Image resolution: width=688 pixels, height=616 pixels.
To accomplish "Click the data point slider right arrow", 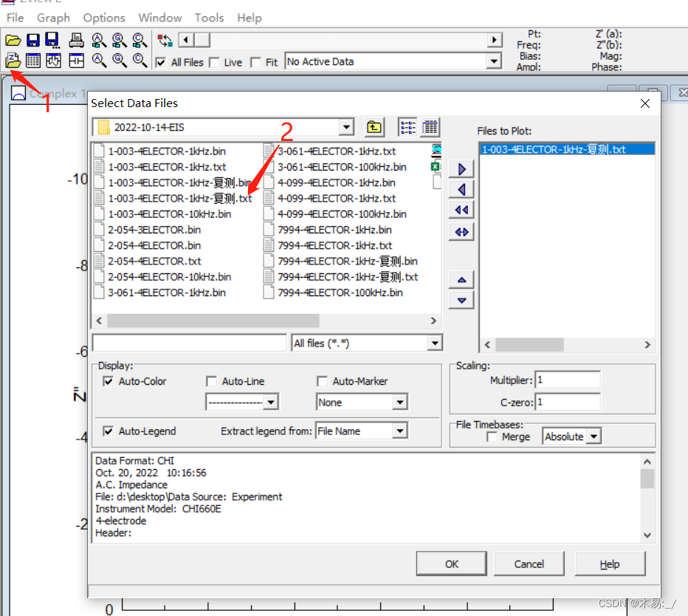I will pos(495,41).
